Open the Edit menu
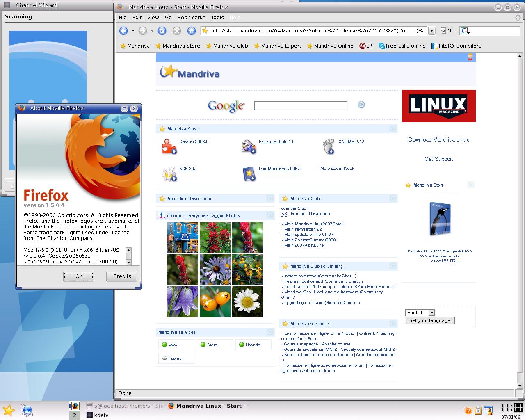Viewport: 525px width, 420px height. pos(137,18)
